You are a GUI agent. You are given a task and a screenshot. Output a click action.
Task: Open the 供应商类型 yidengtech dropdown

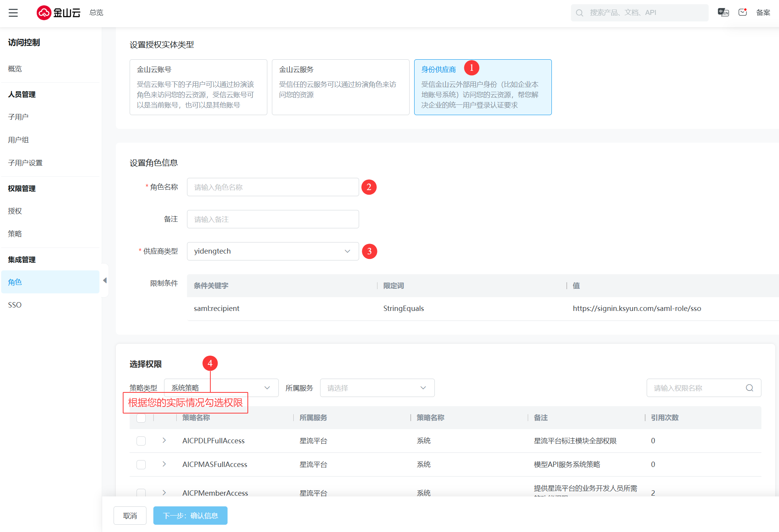pos(273,251)
